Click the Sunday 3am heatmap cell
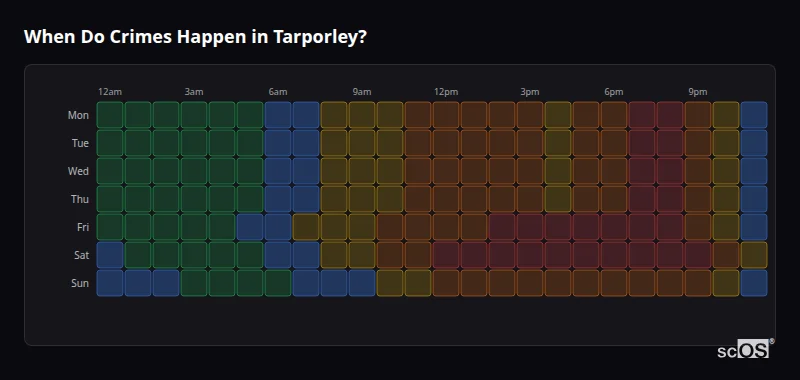 194,283
